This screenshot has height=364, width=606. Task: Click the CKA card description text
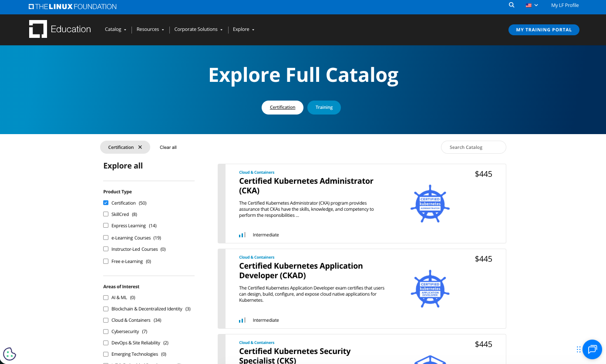306,209
